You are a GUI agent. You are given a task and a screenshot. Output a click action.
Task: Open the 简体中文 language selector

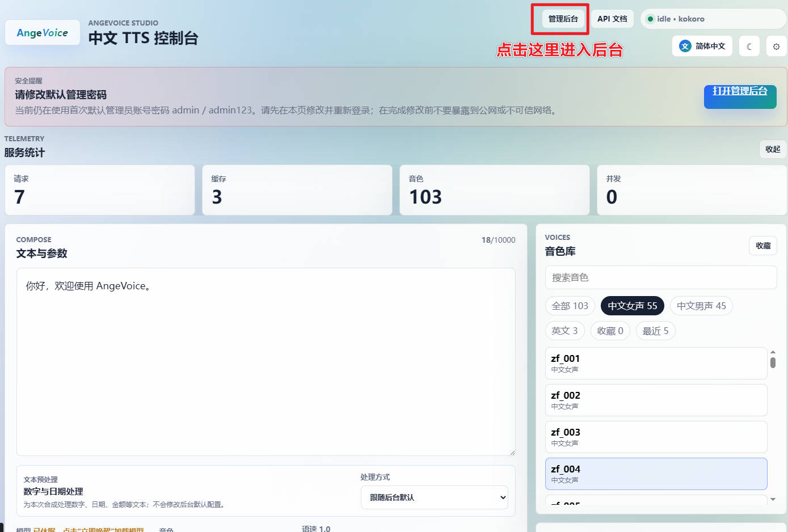tap(702, 46)
